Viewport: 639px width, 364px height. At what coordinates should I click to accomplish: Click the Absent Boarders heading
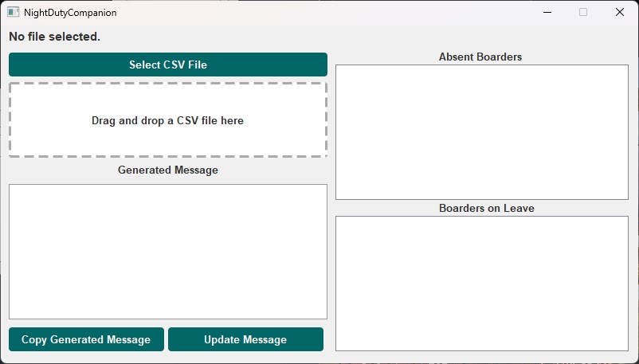tap(480, 57)
